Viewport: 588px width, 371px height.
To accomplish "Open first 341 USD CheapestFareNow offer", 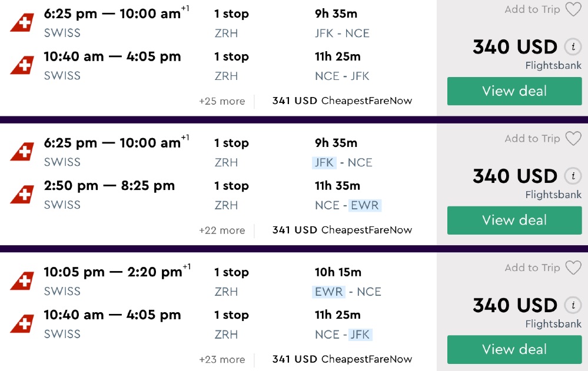I will click(342, 101).
